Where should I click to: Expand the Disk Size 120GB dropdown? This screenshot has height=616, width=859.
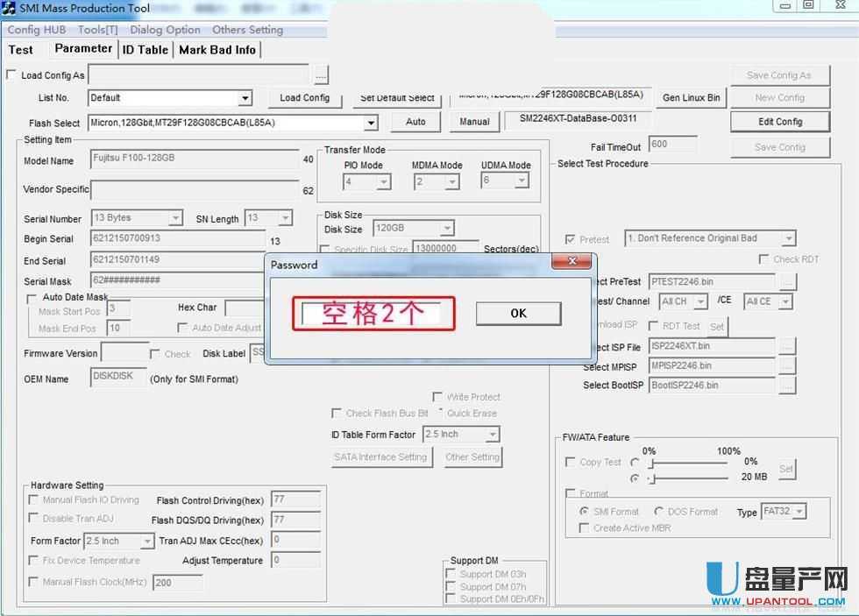pyautogui.click(x=447, y=228)
